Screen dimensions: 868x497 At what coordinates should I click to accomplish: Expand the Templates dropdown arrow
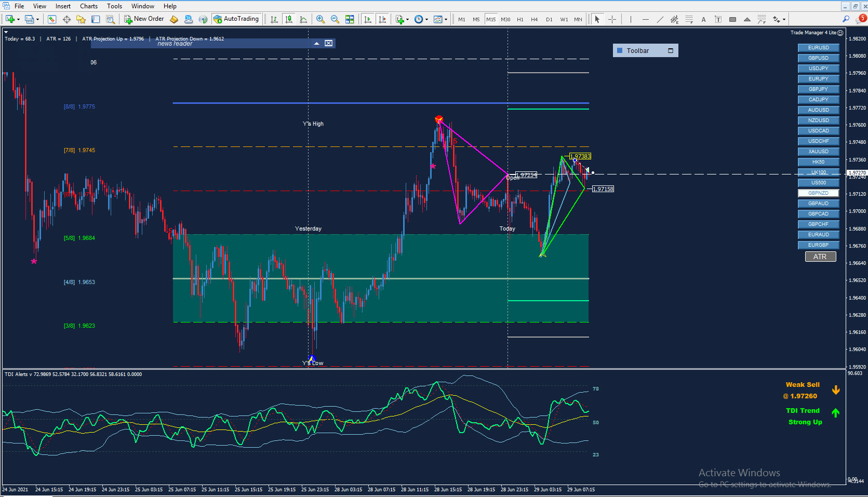446,19
